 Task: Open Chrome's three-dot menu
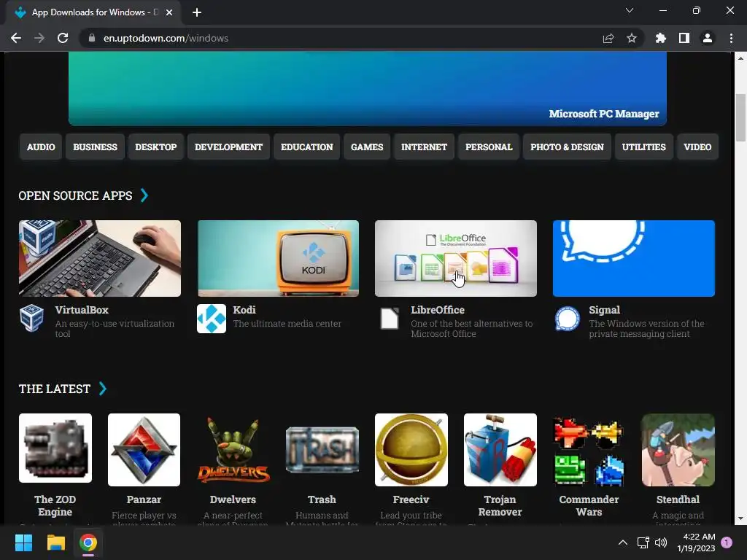click(x=731, y=38)
